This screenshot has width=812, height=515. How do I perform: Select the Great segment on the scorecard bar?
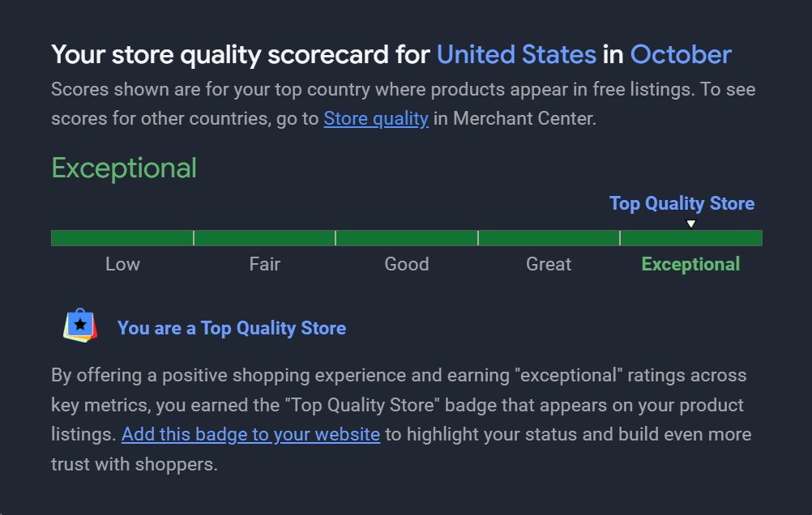point(549,237)
